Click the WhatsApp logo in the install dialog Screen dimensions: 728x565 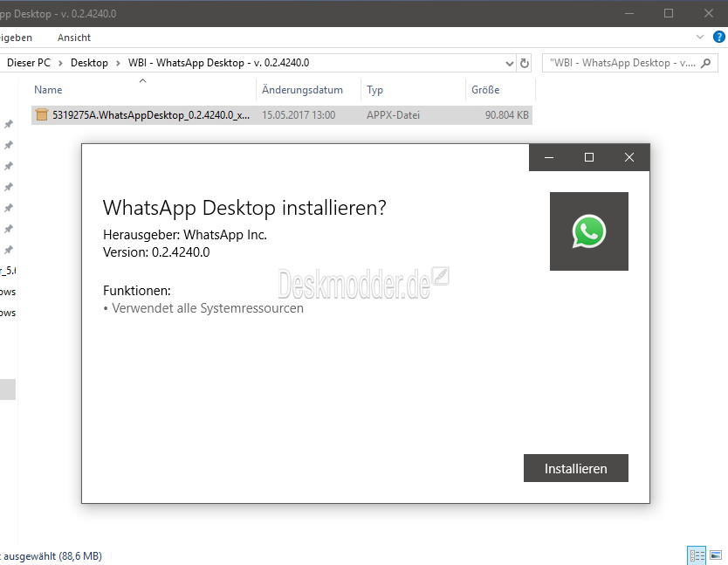[x=588, y=231]
